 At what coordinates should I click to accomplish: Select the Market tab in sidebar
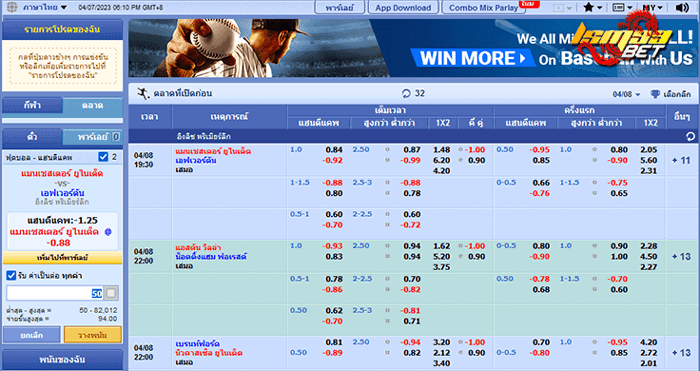[92, 106]
